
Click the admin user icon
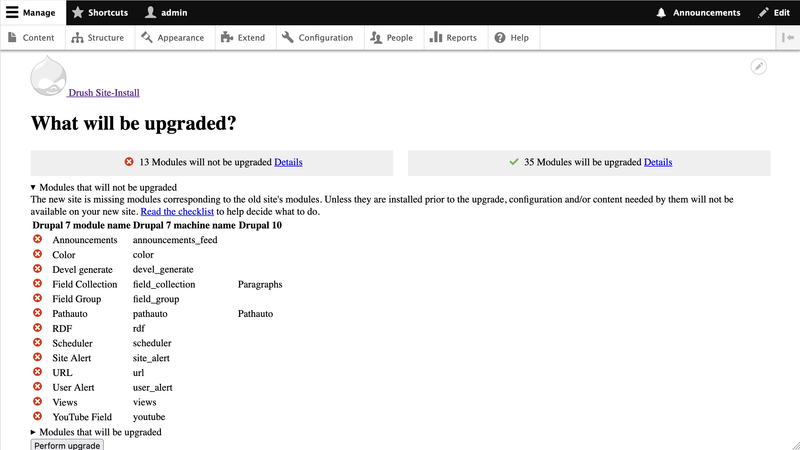pyautogui.click(x=150, y=13)
